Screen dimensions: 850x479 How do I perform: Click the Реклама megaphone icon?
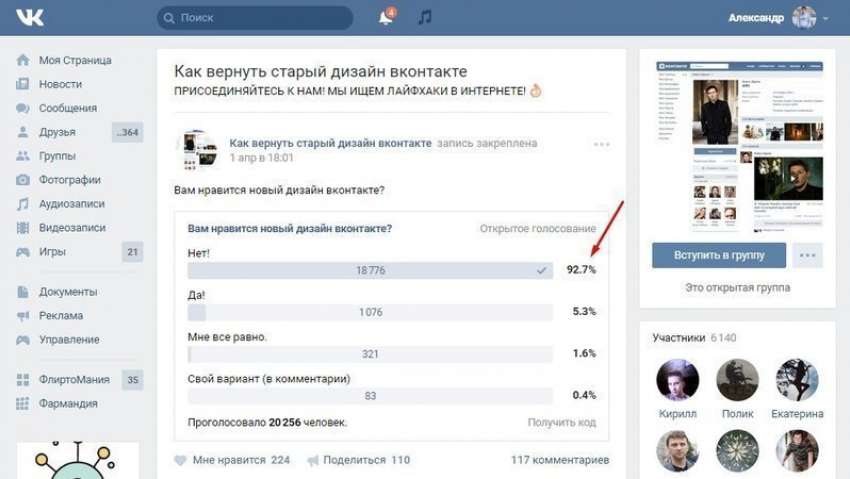23,316
